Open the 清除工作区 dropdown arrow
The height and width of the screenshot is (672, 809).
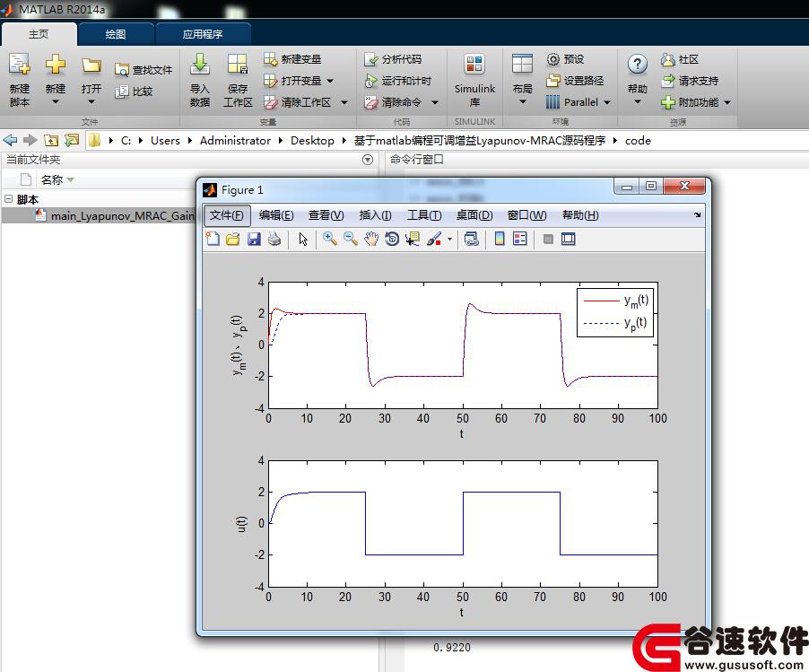click(x=344, y=102)
